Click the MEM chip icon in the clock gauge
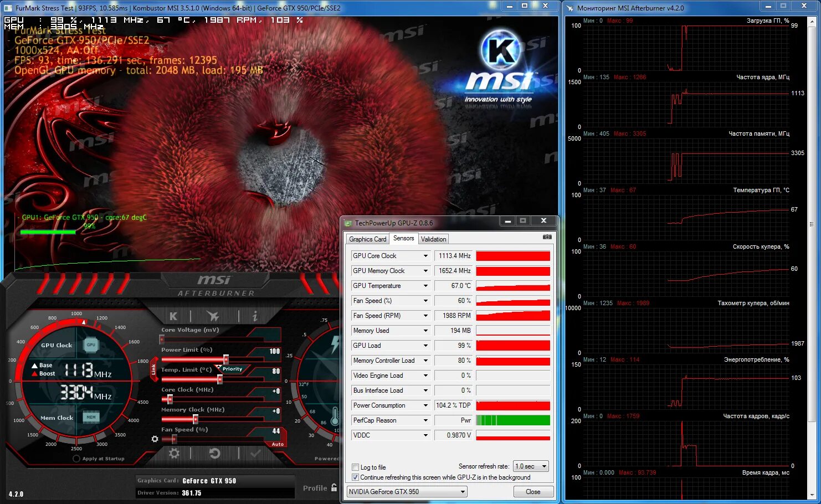This screenshot has height=504, width=821. pyautogui.click(x=91, y=417)
